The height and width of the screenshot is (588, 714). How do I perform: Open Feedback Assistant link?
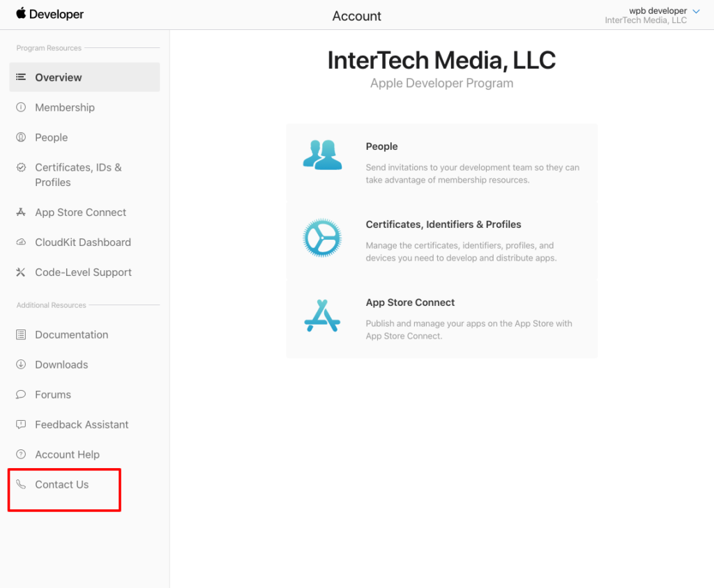(x=82, y=424)
